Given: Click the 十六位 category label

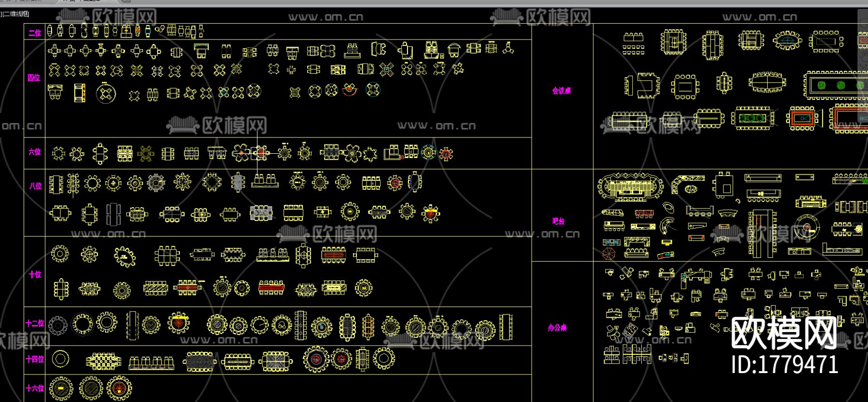Looking at the screenshot, I should pyautogui.click(x=35, y=388).
